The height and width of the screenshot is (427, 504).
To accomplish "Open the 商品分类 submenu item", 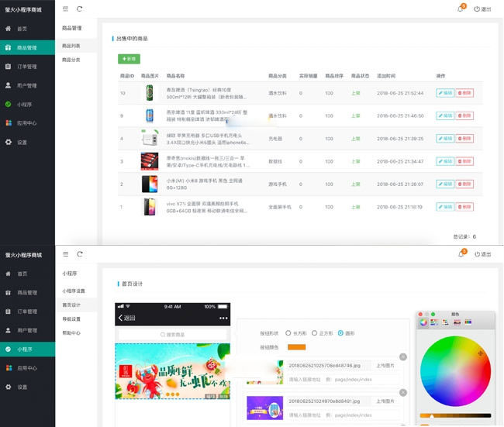I will point(71,60).
